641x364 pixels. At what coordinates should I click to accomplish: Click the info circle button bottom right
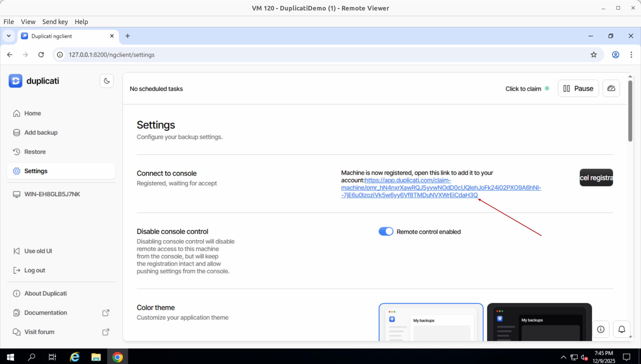click(601, 329)
